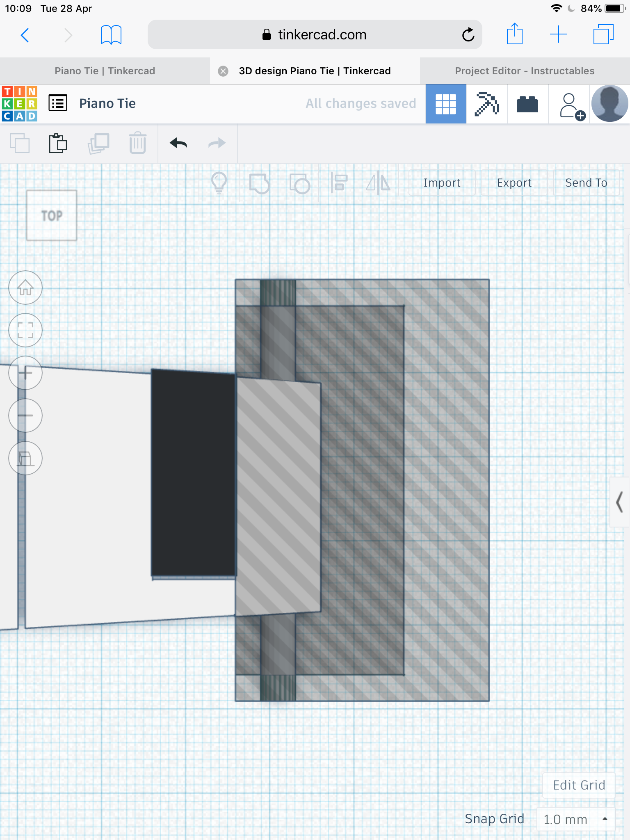Viewport: 630px width, 840px height.
Task: Click the Mirror tool icon
Action: click(x=378, y=183)
